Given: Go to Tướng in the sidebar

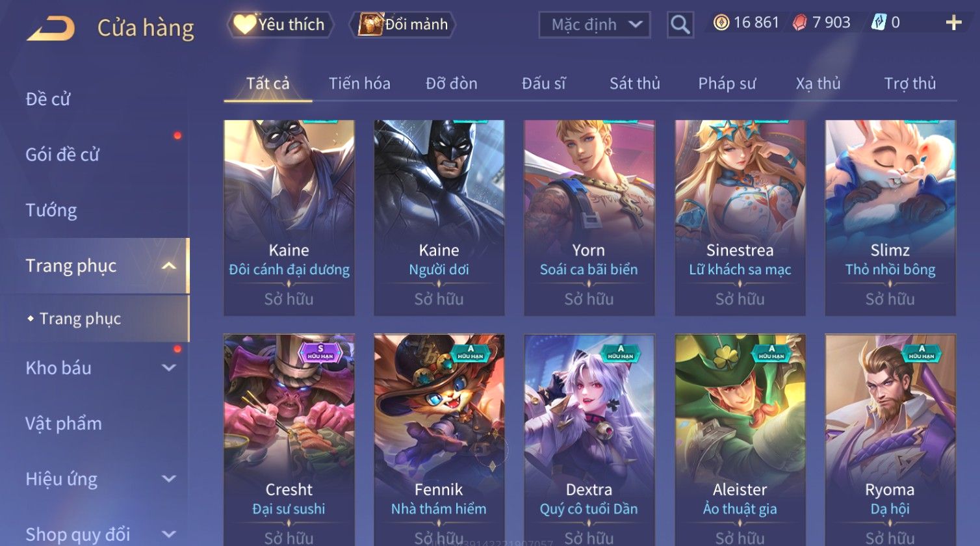Looking at the screenshot, I should click(x=51, y=211).
